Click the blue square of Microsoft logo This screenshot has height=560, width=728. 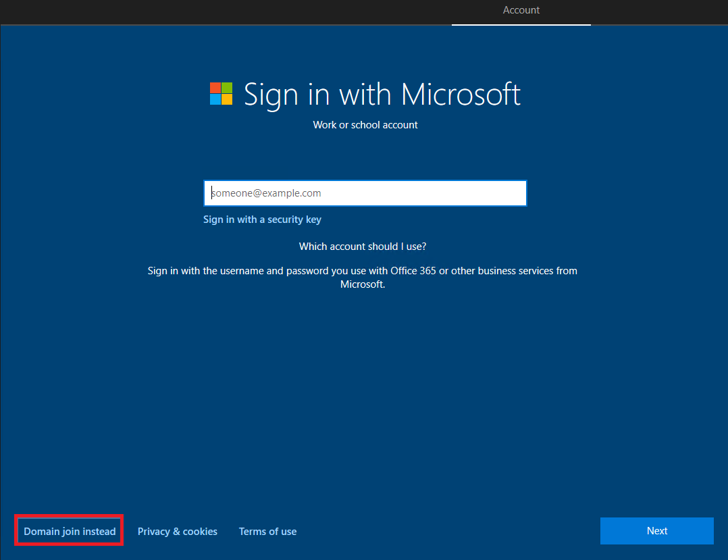click(x=215, y=99)
